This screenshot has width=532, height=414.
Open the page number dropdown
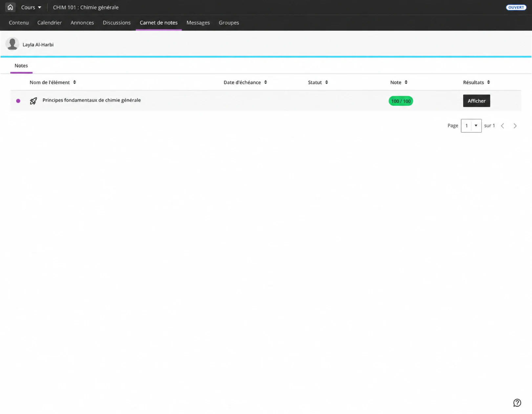point(471,126)
